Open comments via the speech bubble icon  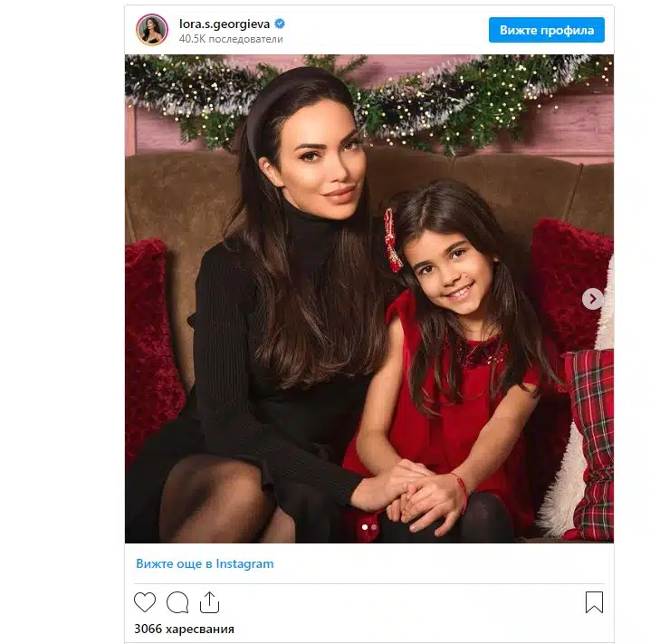[177, 602]
